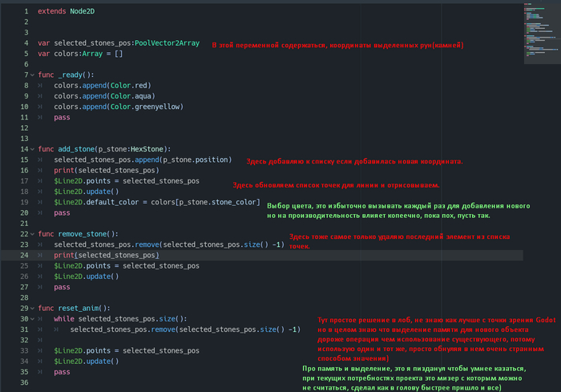Click the PoolVector2Array type name
Viewport: 561px width, 392px height.
[x=168, y=43]
